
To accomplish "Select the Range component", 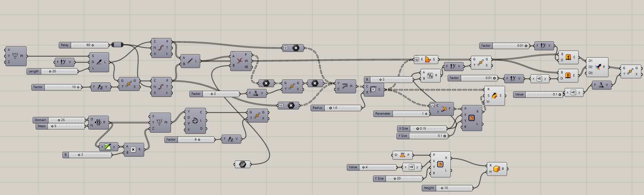I will coord(98,122).
